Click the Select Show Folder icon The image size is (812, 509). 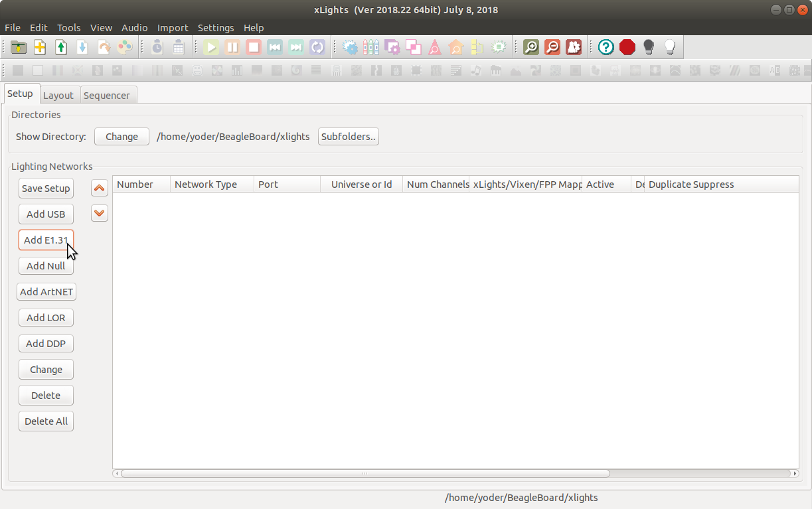tap(19, 47)
